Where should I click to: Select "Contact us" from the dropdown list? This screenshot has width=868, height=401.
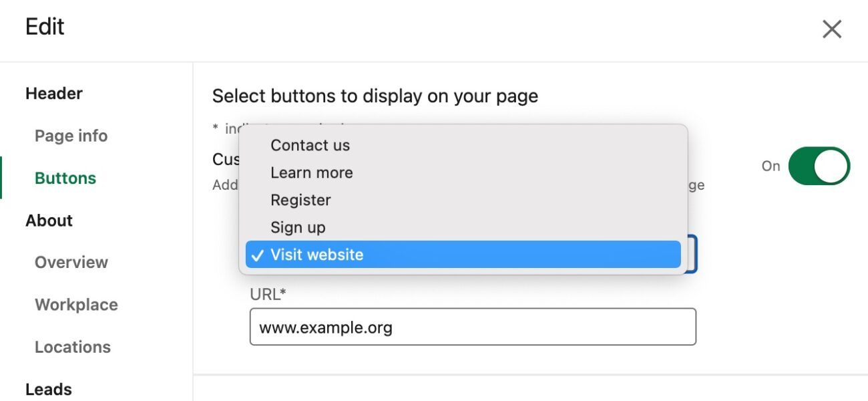[x=310, y=145]
